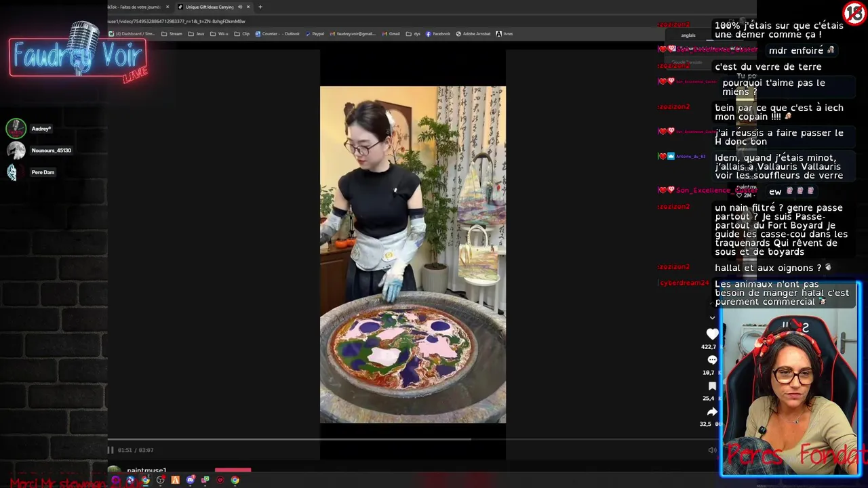The width and height of the screenshot is (868, 488).
Task: Open the video comments bubble icon
Action: tap(712, 360)
